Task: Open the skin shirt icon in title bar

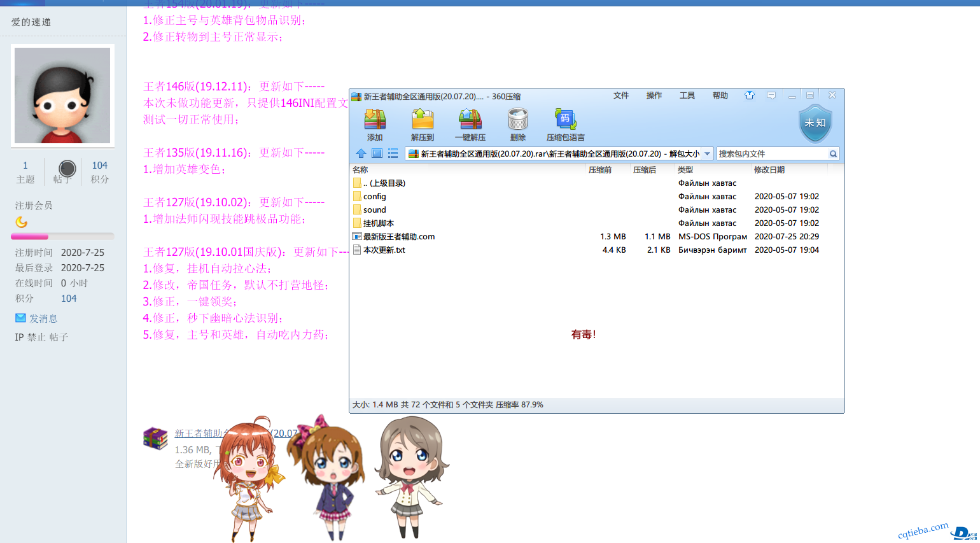Action: coord(750,95)
